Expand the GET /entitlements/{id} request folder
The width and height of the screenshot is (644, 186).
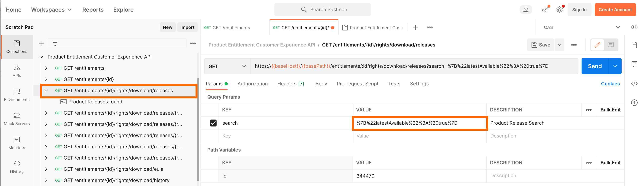(x=46, y=80)
